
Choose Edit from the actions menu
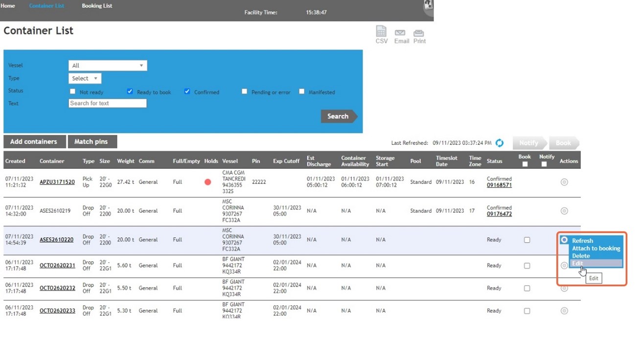[578, 263]
